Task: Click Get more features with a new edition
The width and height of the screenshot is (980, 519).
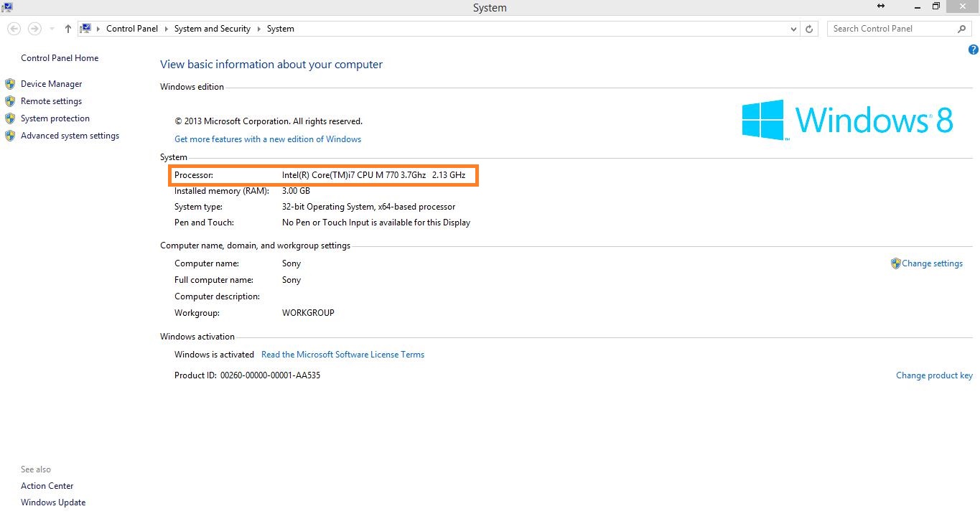Action: pyautogui.click(x=267, y=139)
